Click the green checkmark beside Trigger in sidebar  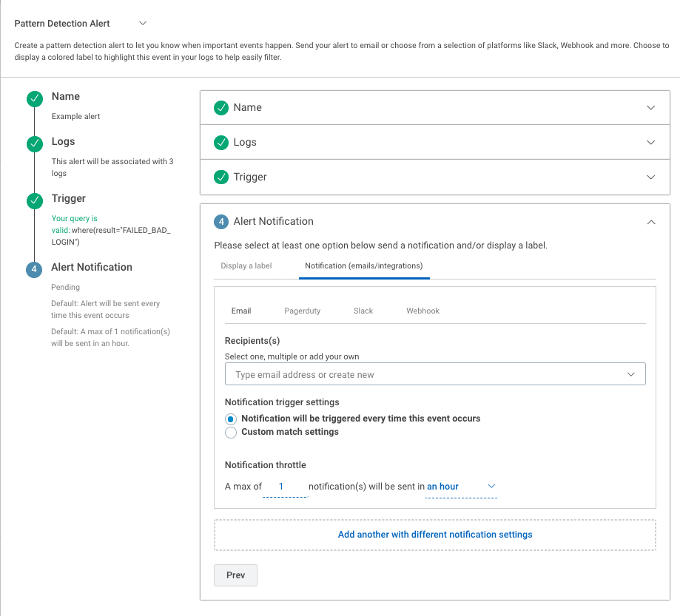pyautogui.click(x=34, y=201)
